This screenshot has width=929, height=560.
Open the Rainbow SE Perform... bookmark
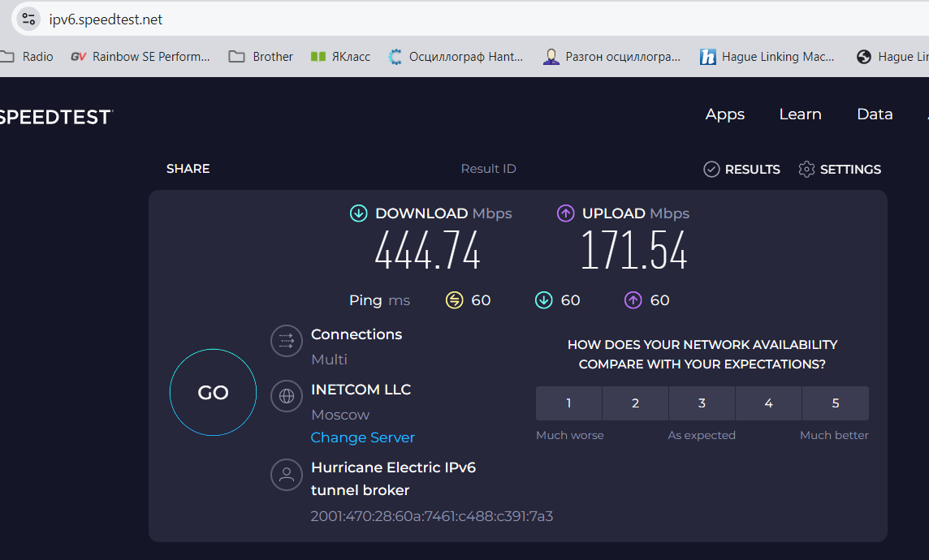[x=140, y=57]
